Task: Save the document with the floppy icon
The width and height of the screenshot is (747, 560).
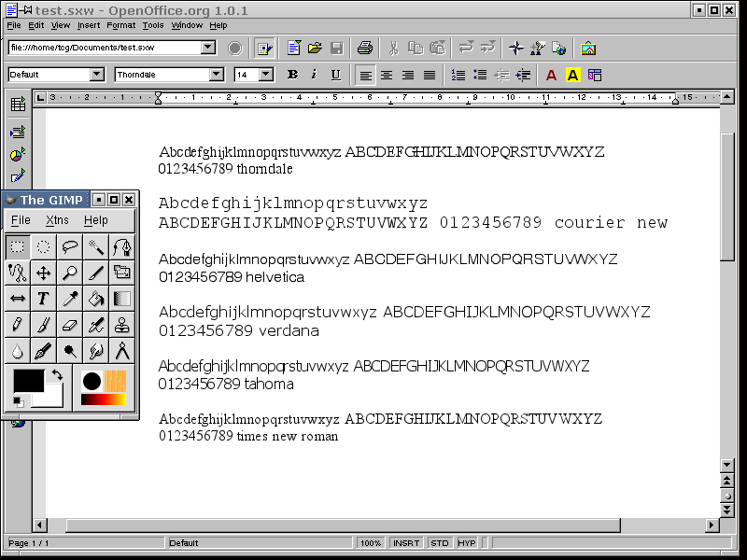Action: 337,49
